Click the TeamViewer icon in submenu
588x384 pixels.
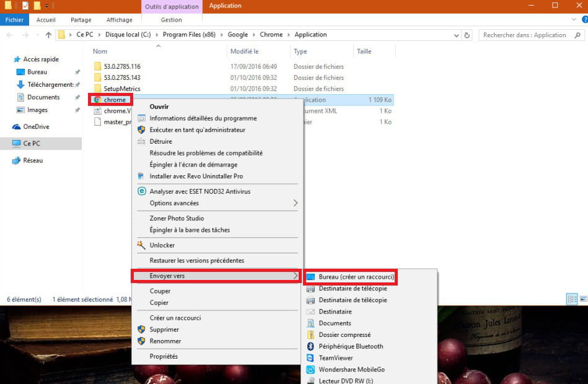pos(311,358)
